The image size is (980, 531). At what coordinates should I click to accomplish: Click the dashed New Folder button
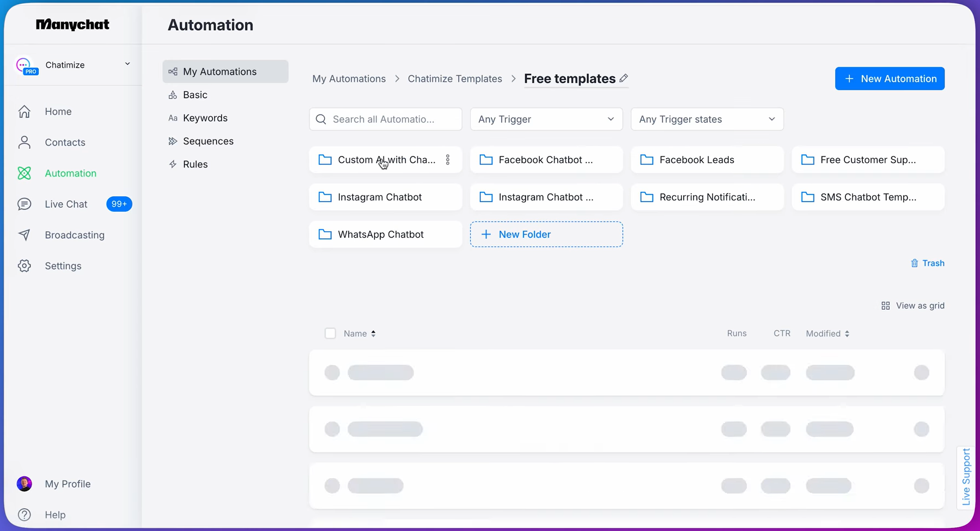pos(546,234)
